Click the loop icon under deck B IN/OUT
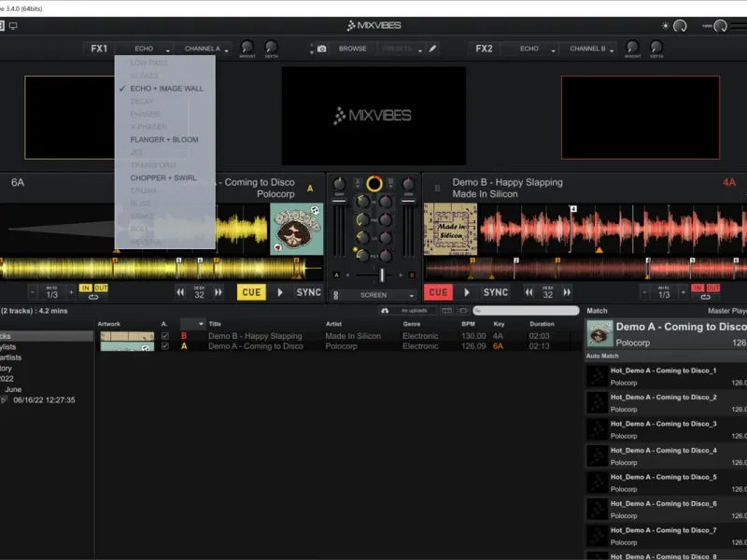This screenshot has height=560, width=747. 706,297
